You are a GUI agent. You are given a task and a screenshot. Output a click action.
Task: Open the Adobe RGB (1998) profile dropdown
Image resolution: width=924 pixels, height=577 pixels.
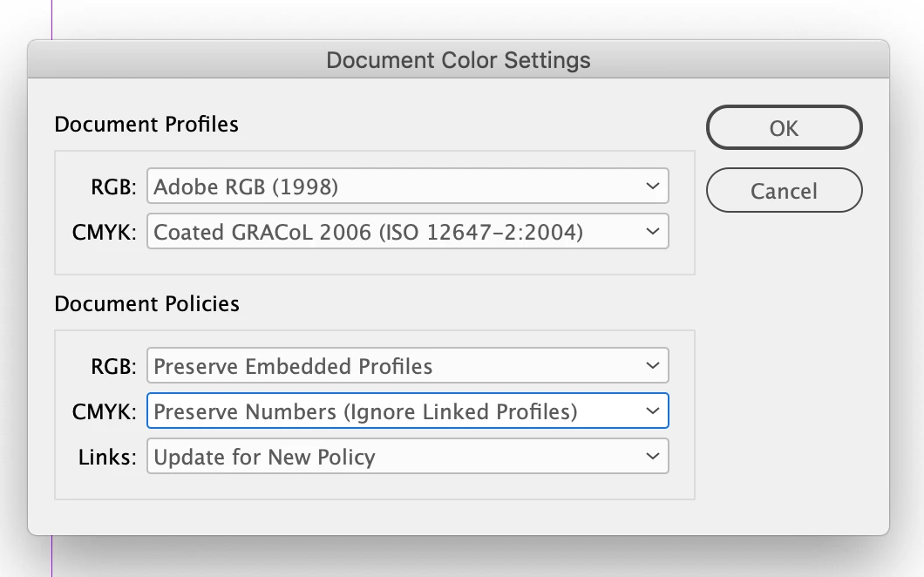(x=407, y=186)
